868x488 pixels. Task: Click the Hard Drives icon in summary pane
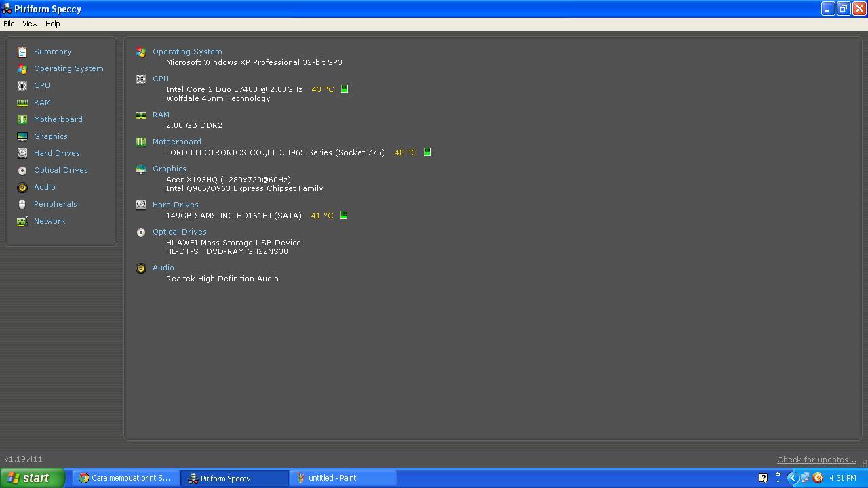[x=141, y=205]
